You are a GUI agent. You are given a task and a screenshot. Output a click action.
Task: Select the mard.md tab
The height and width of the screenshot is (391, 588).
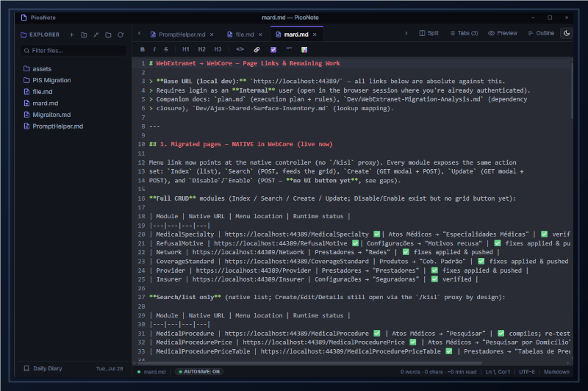click(296, 35)
